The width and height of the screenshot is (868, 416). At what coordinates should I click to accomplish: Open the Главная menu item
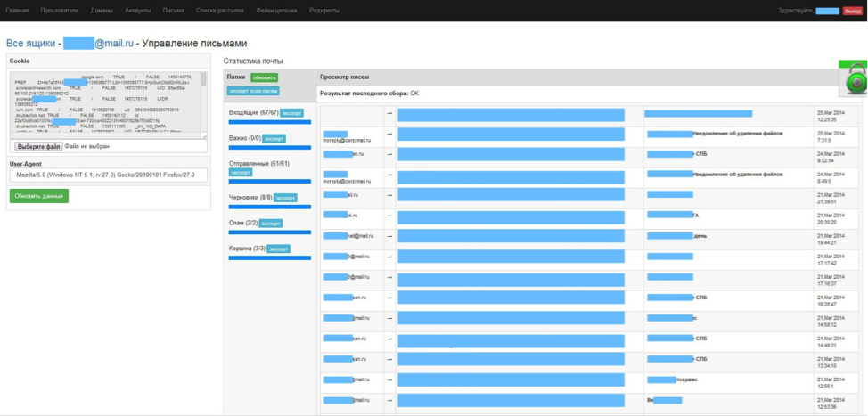(17, 11)
